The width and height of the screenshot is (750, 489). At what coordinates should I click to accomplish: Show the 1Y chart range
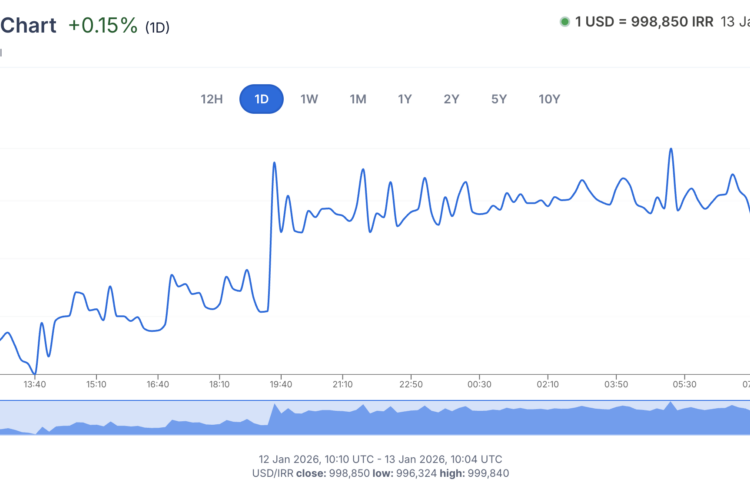click(405, 99)
